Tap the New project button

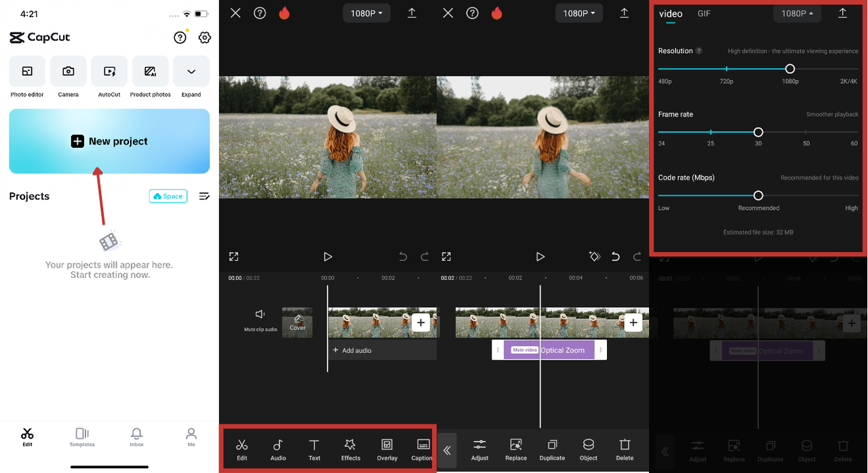coord(109,141)
